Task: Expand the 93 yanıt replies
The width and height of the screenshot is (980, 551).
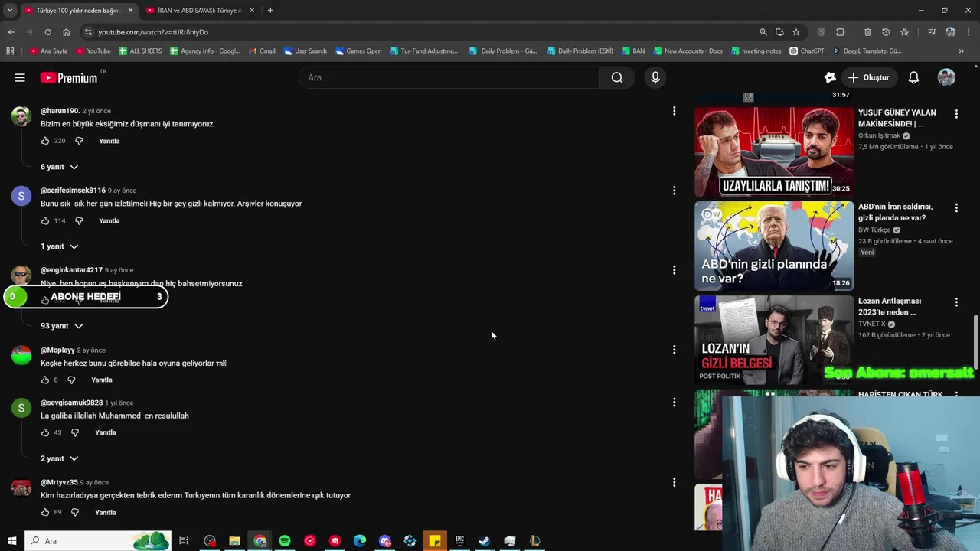Action: tap(61, 326)
